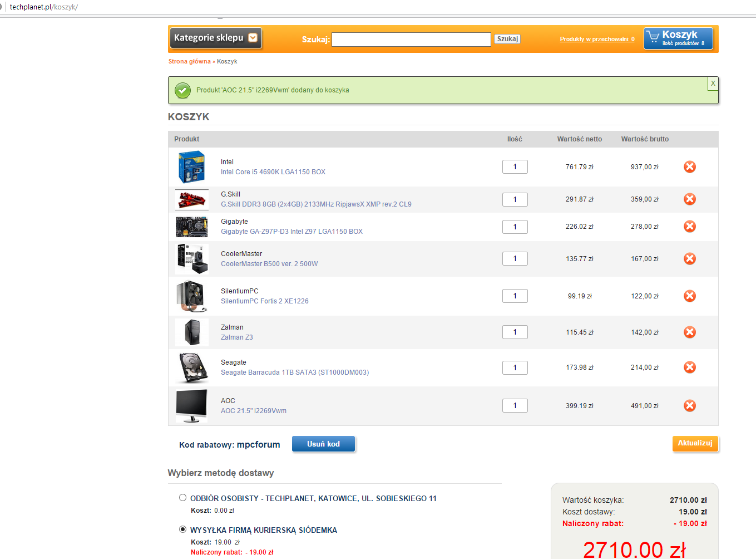Image resolution: width=756 pixels, height=559 pixels.
Task: Open Intel Core i5 processor thumbnail
Action: point(191,167)
